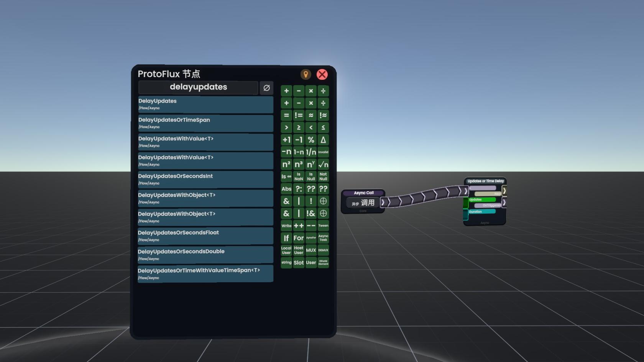Select DelayUpdatesOrTimeSpan from the results
The width and height of the screenshot is (644, 362).
[205, 123]
